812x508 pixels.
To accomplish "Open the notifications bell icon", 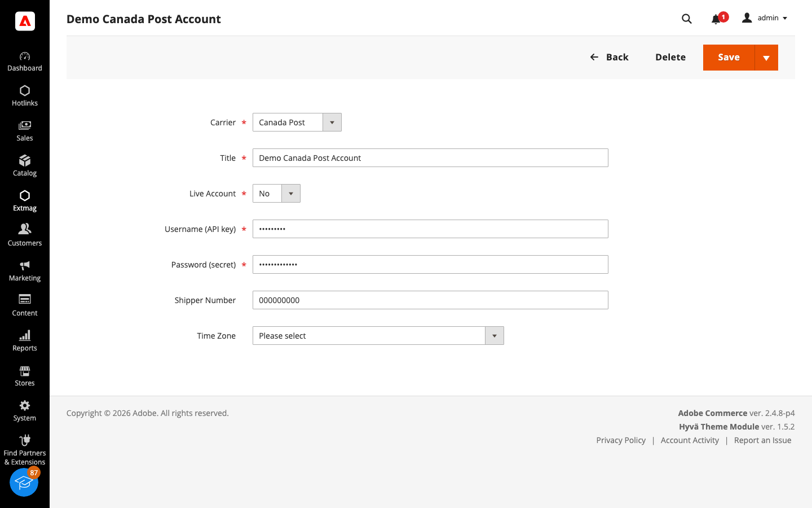I will [716, 19].
